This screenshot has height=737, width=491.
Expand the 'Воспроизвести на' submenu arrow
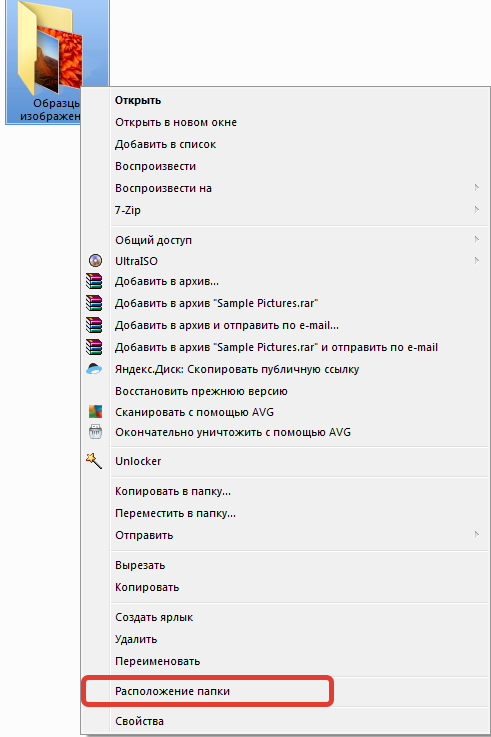(476, 188)
